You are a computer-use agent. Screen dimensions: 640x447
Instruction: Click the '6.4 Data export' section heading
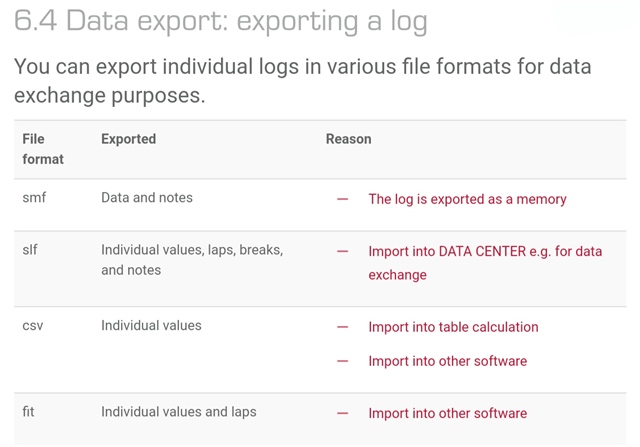(221, 21)
